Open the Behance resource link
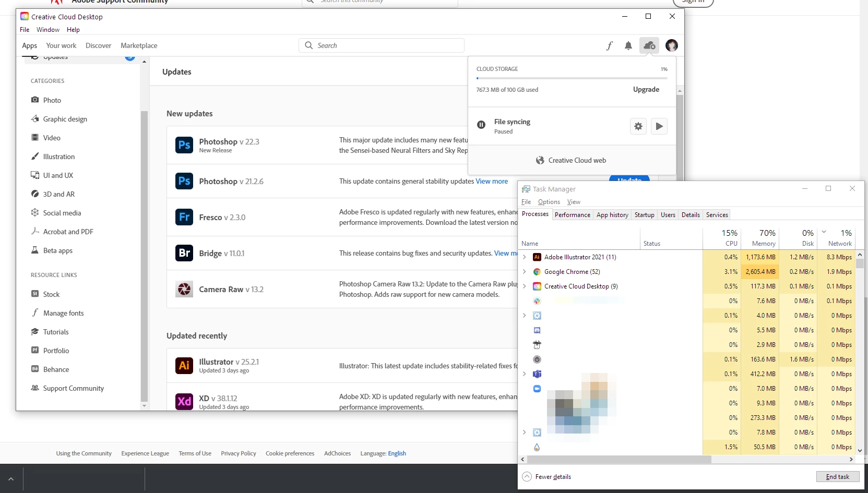Screen dimensions: 868x493 [x=50, y=369]
